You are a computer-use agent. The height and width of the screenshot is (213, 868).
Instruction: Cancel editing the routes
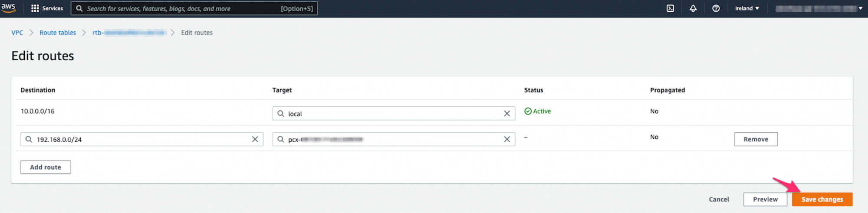tap(719, 199)
